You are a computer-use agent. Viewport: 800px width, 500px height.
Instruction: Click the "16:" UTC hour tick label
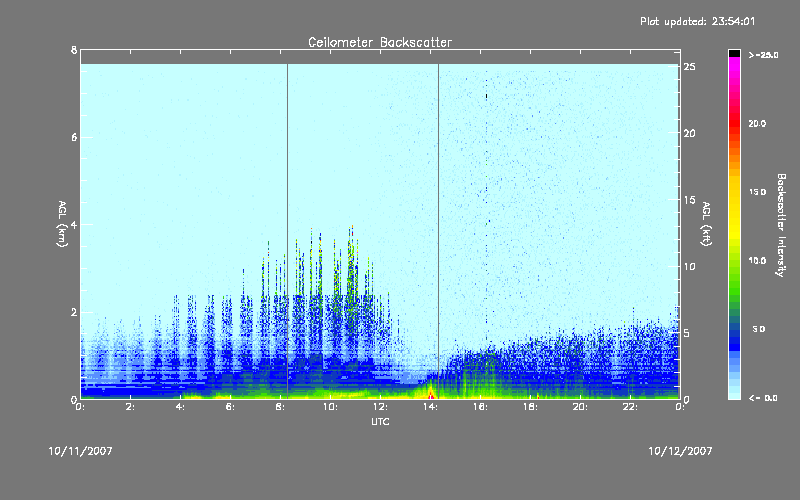(481, 407)
